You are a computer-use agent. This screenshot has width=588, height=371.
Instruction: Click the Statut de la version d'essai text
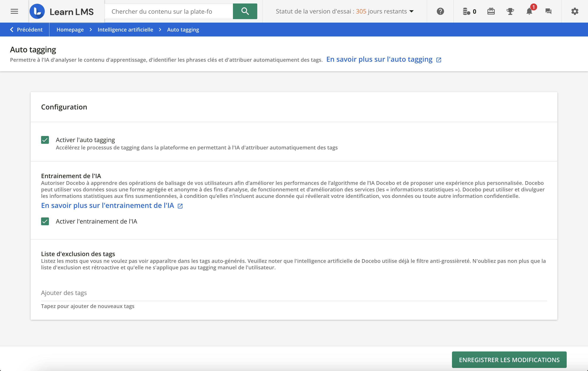341,11
